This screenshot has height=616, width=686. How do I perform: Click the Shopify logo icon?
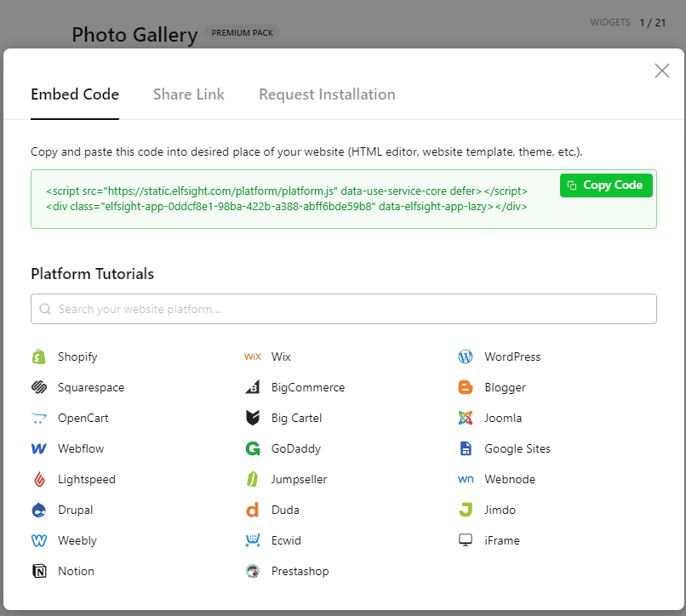38,356
